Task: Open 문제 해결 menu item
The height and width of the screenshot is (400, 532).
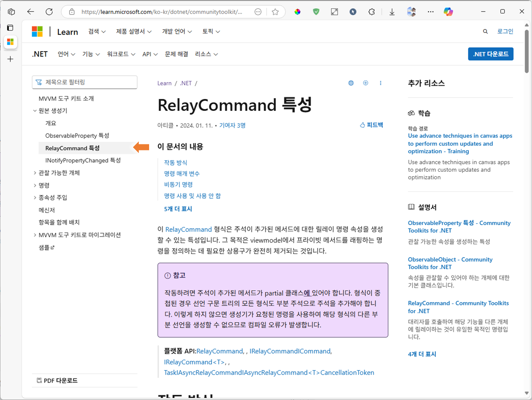Action: (177, 54)
